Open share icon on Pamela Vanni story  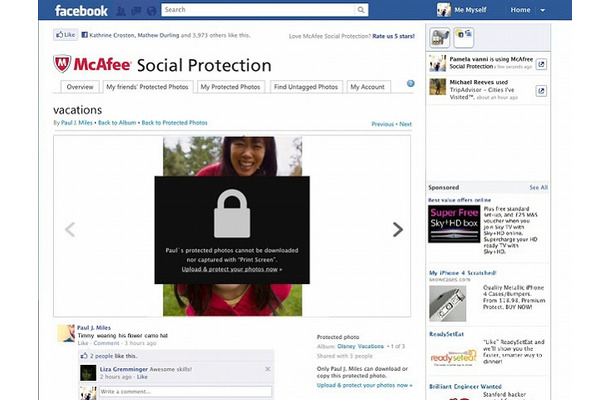click(541, 64)
